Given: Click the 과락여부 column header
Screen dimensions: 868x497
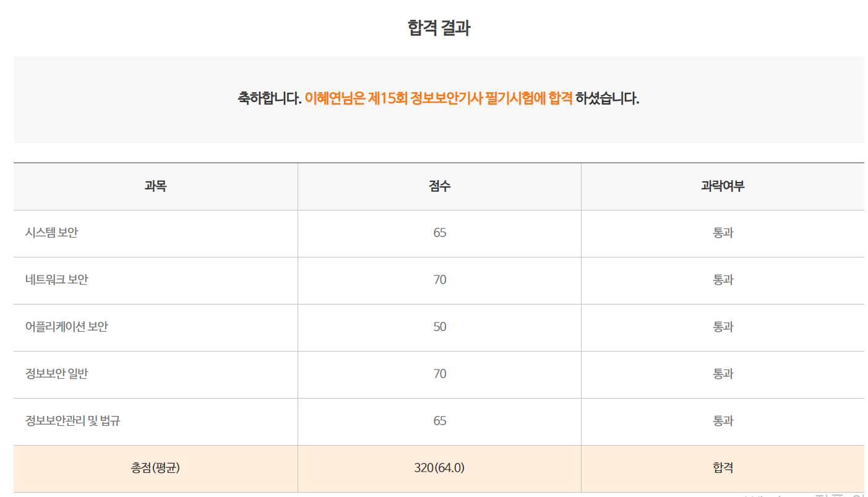Looking at the screenshot, I should 723,186.
